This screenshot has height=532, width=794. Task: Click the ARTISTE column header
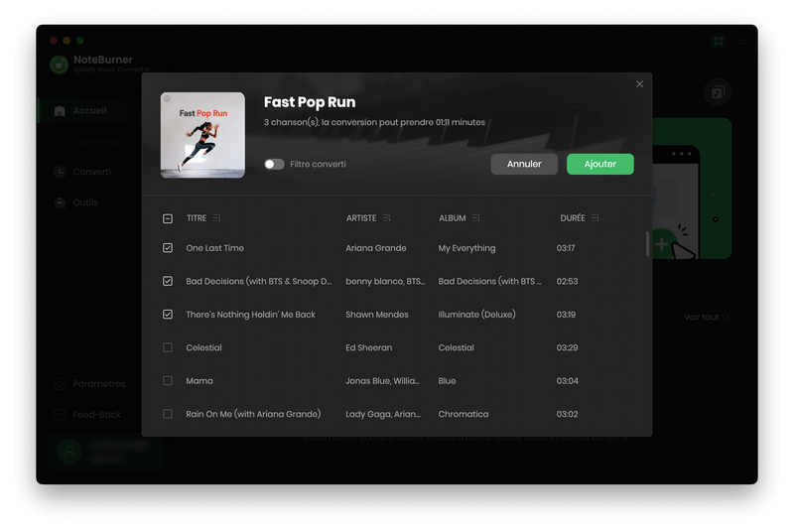click(361, 218)
